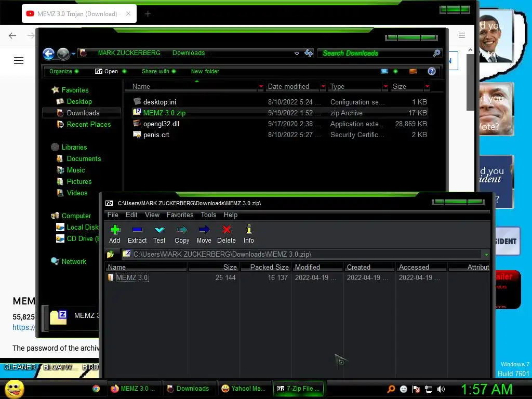Open the Share with dropdown
Viewport: 532px width, 399px height.
click(x=159, y=71)
